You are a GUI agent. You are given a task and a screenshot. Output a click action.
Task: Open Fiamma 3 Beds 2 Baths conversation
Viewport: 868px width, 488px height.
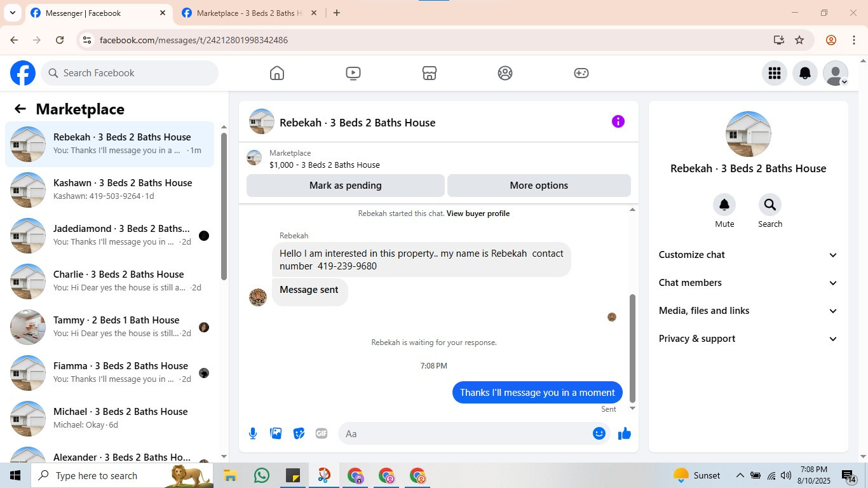click(x=110, y=372)
